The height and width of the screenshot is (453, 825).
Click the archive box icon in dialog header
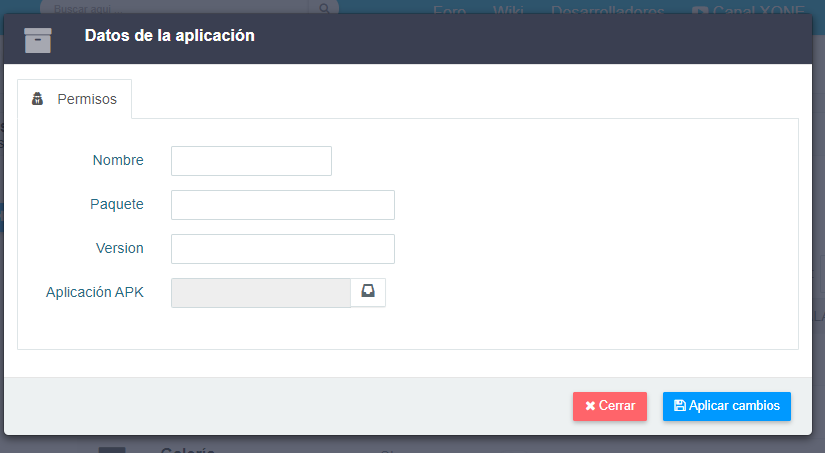point(38,41)
